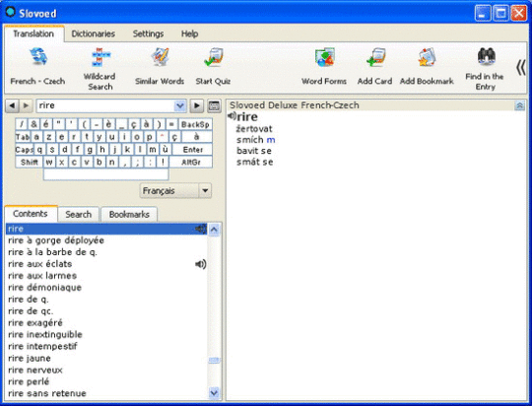Screen dimensions: 532x406
Task: Open Find in the Entry
Action: 485,69
